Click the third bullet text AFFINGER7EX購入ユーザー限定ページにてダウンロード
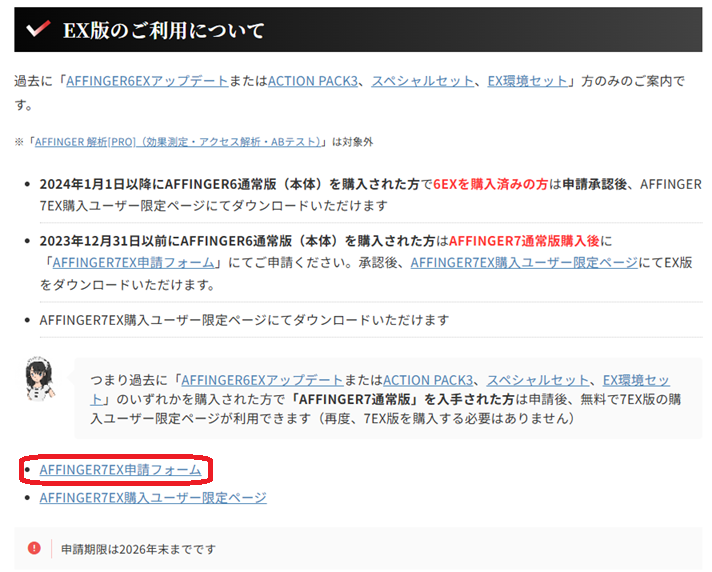This screenshot has width=712, height=572. click(244, 320)
